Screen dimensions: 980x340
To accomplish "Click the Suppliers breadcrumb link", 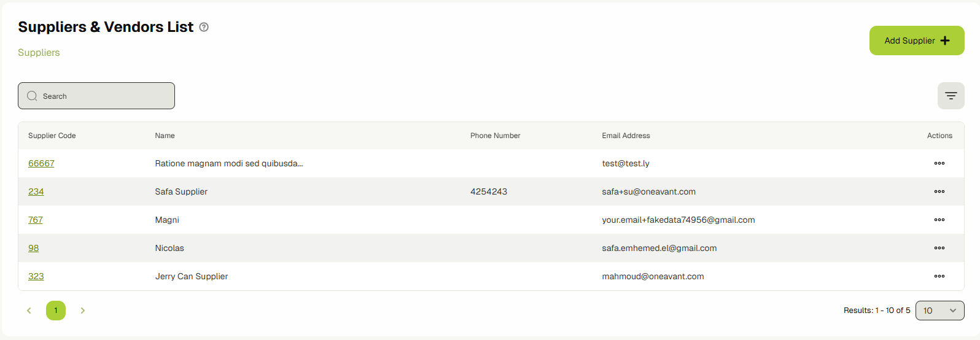I will click(x=39, y=53).
